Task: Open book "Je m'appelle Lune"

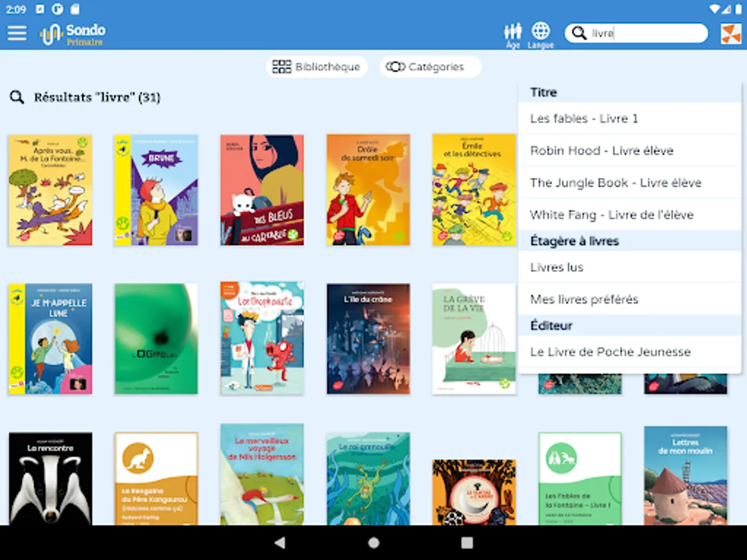Action: [50, 338]
